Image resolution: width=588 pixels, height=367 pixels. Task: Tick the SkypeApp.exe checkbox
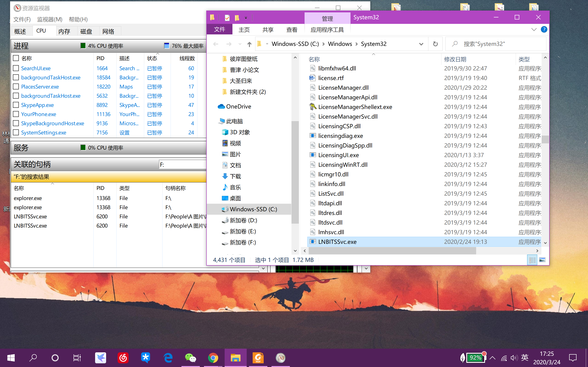pos(16,105)
